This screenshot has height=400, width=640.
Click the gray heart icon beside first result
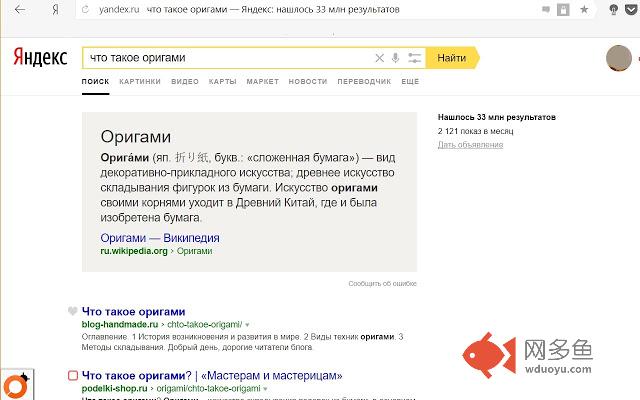point(72,311)
